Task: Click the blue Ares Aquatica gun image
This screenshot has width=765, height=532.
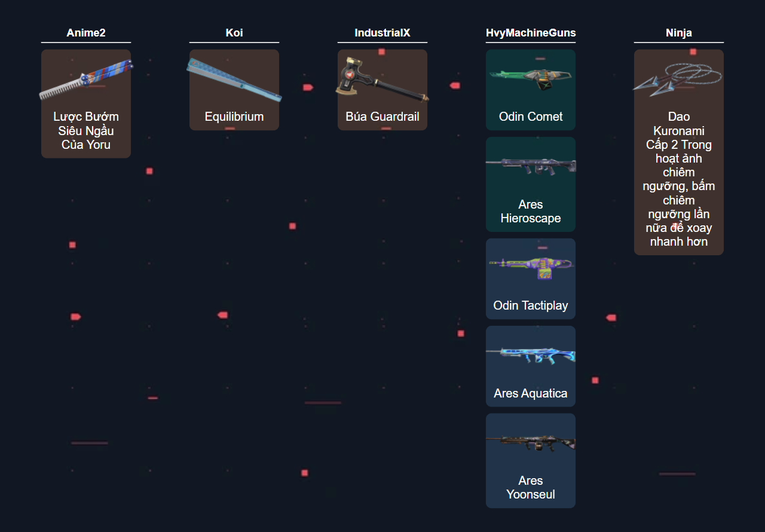Action: (x=531, y=354)
